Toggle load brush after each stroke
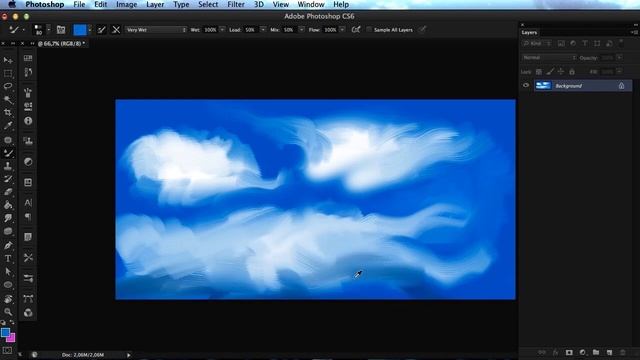Viewport: 640px width, 360px height. [x=102, y=30]
